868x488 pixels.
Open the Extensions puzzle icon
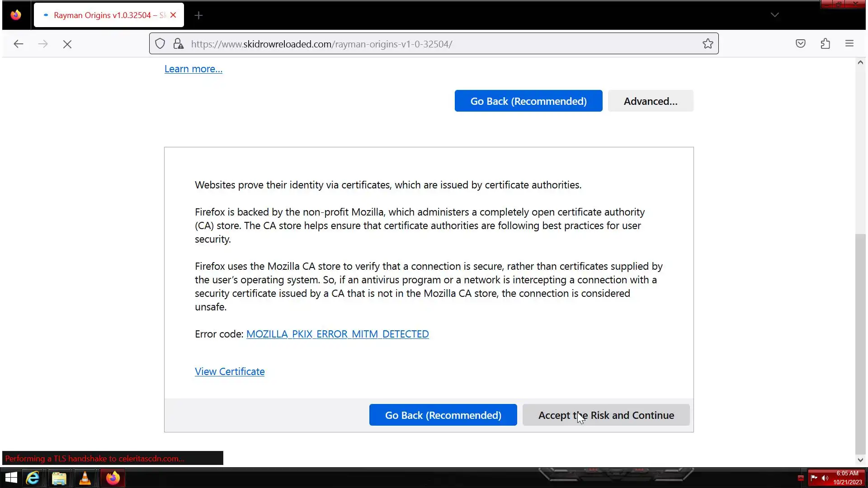(x=826, y=44)
